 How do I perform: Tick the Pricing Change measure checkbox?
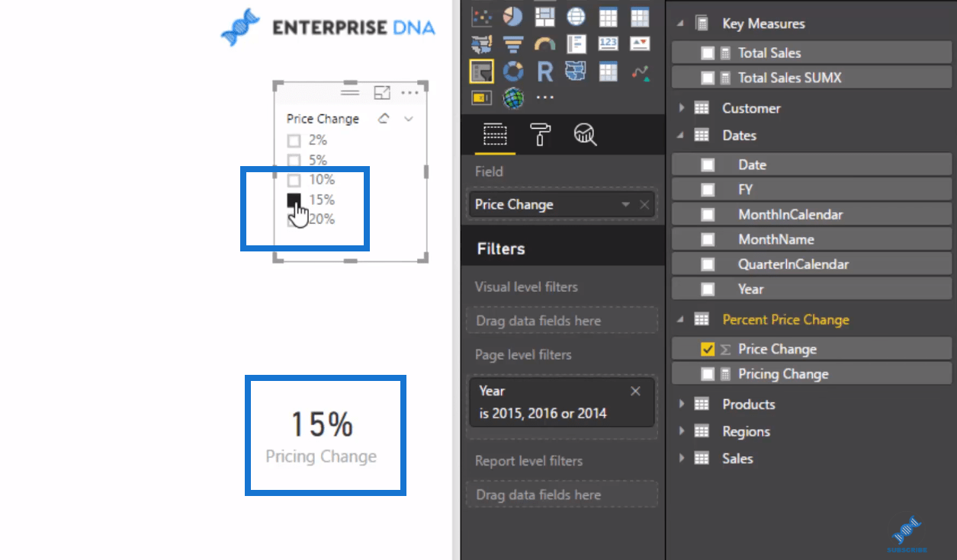tap(708, 374)
